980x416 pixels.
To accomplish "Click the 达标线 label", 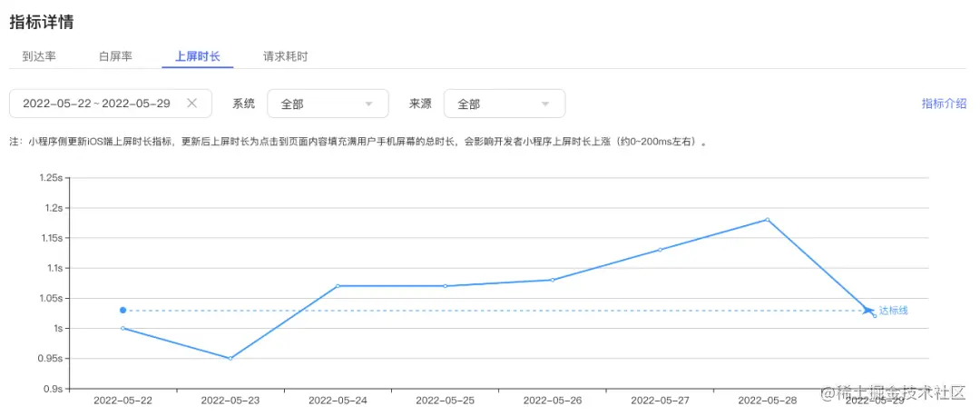I will 893,311.
